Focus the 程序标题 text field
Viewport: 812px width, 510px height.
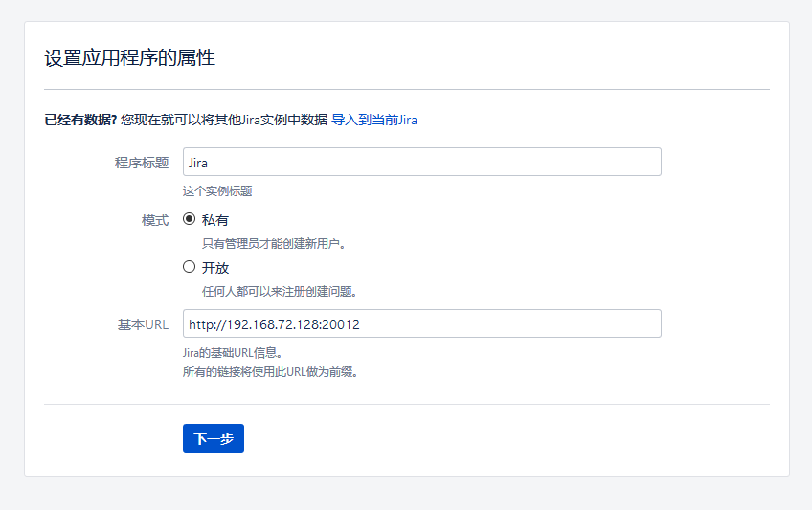coord(422,162)
